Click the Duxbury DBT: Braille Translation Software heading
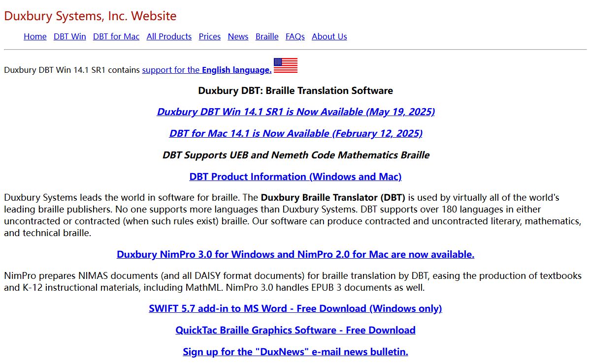The width and height of the screenshot is (591, 364). pyautogui.click(x=295, y=91)
